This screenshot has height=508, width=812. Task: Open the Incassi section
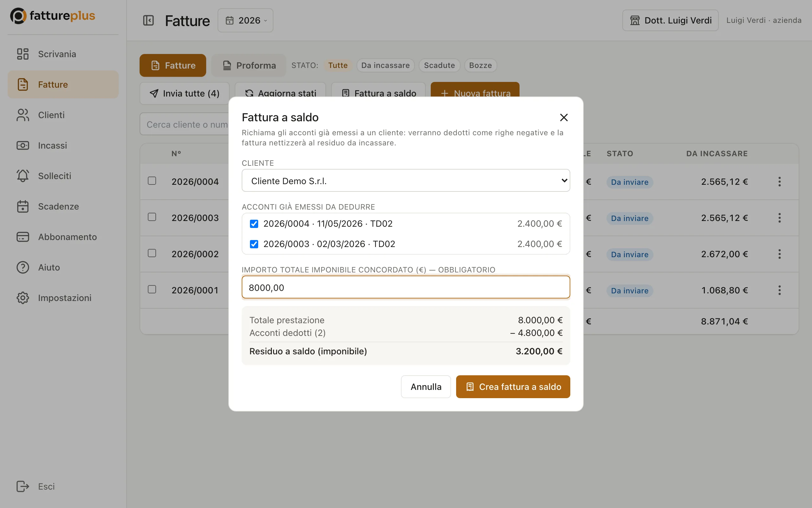(x=63, y=145)
